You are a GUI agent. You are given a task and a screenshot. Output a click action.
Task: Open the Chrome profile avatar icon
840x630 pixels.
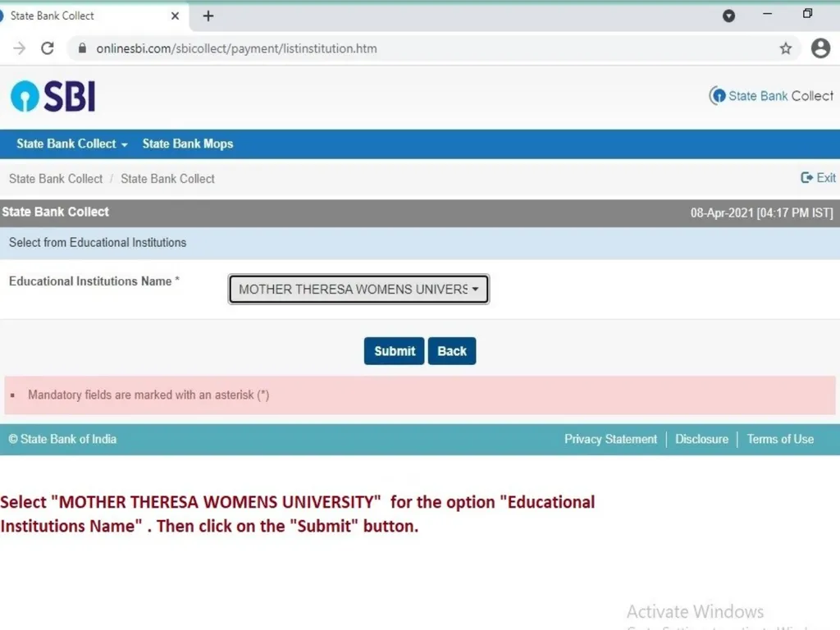[x=820, y=48]
